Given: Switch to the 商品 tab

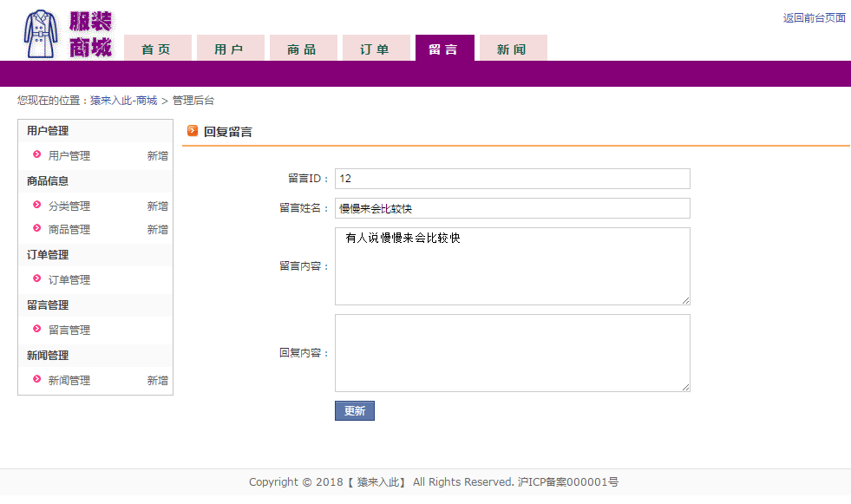Looking at the screenshot, I should tap(303, 48).
